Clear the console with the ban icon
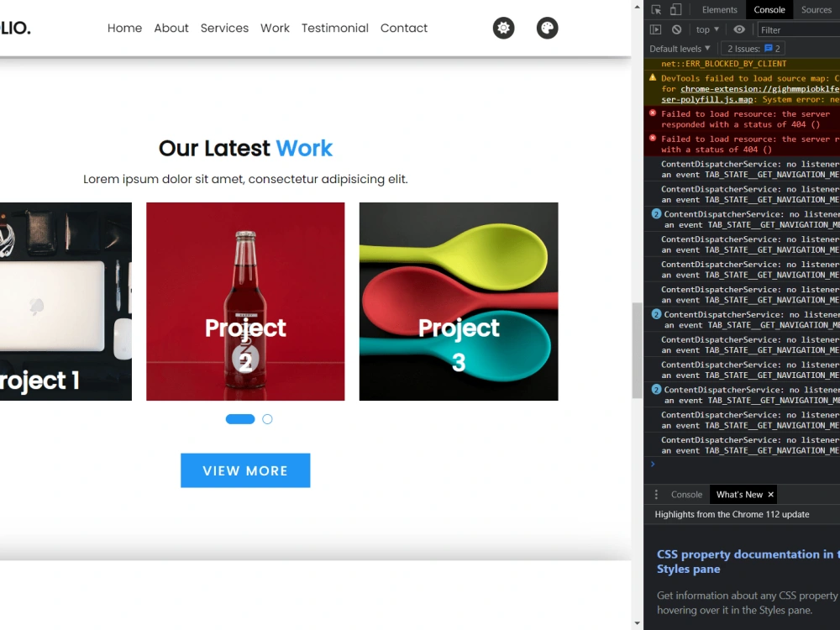 676,29
